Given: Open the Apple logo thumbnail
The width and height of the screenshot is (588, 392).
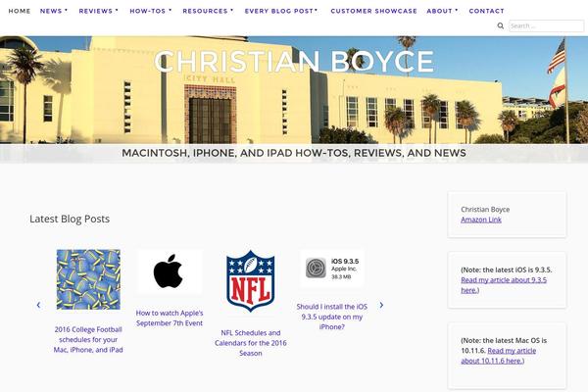Looking at the screenshot, I should click(x=170, y=271).
